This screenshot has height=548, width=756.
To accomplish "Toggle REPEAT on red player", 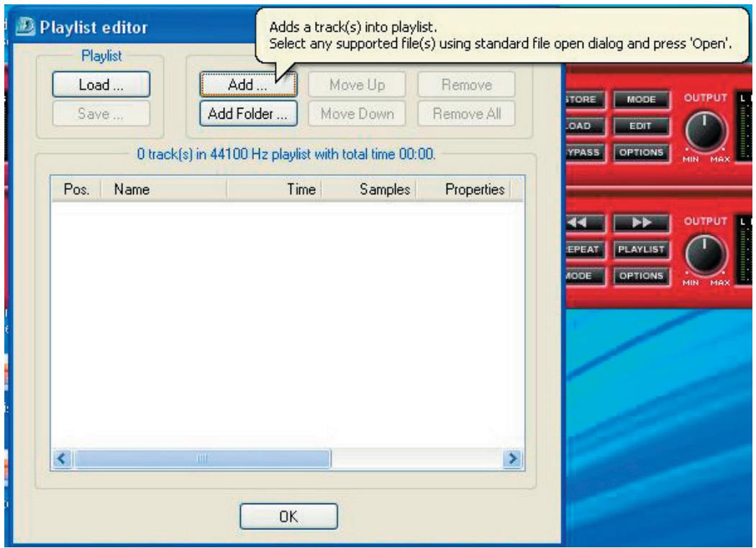I will [584, 249].
